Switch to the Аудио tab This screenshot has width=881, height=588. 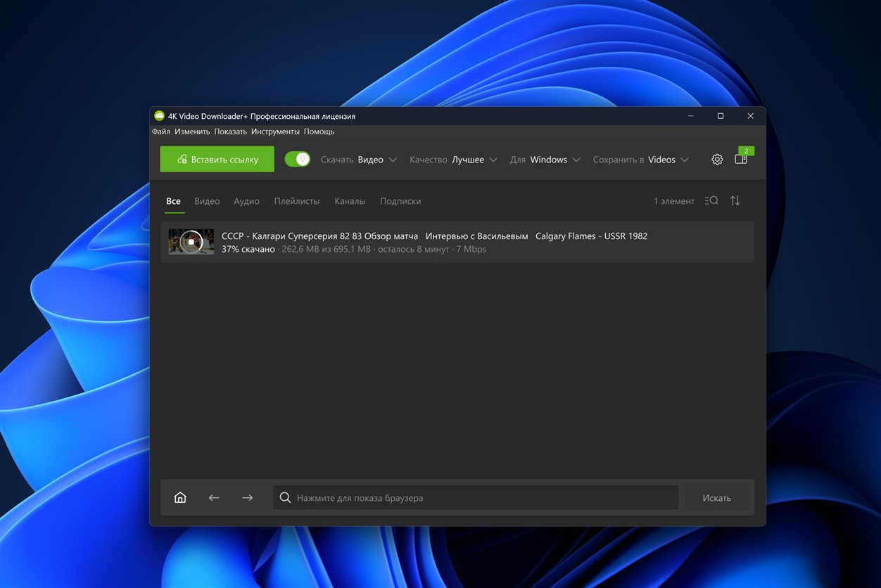246,201
